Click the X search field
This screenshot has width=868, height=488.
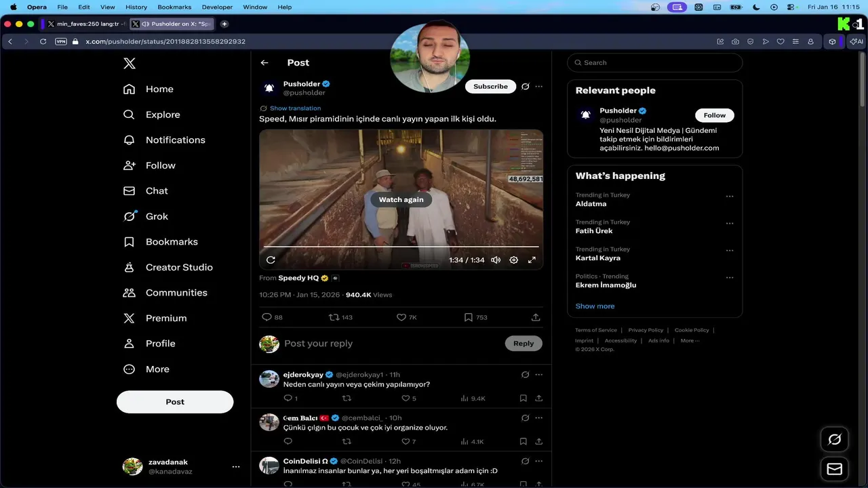point(655,62)
